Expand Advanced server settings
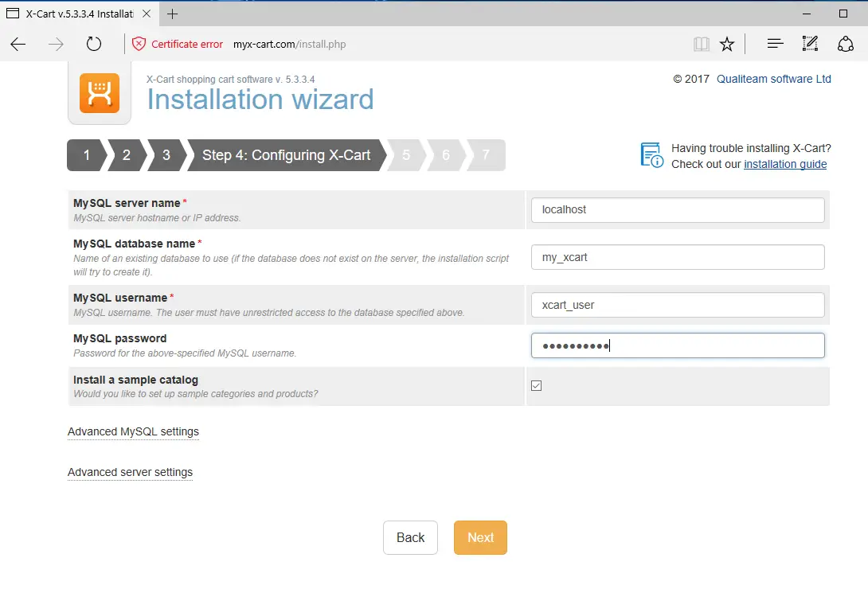The height and width of the screenshot is (589, 868). coord(130,472)
